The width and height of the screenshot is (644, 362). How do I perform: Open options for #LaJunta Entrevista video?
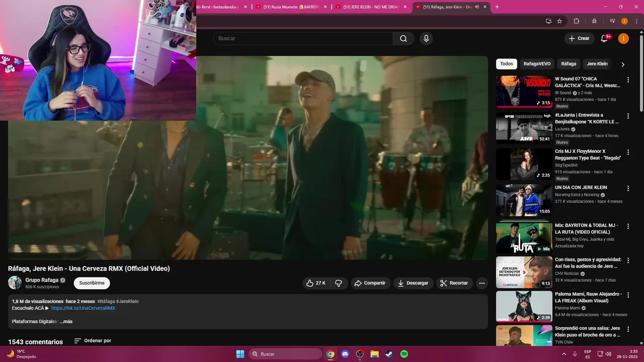[628, 116]
